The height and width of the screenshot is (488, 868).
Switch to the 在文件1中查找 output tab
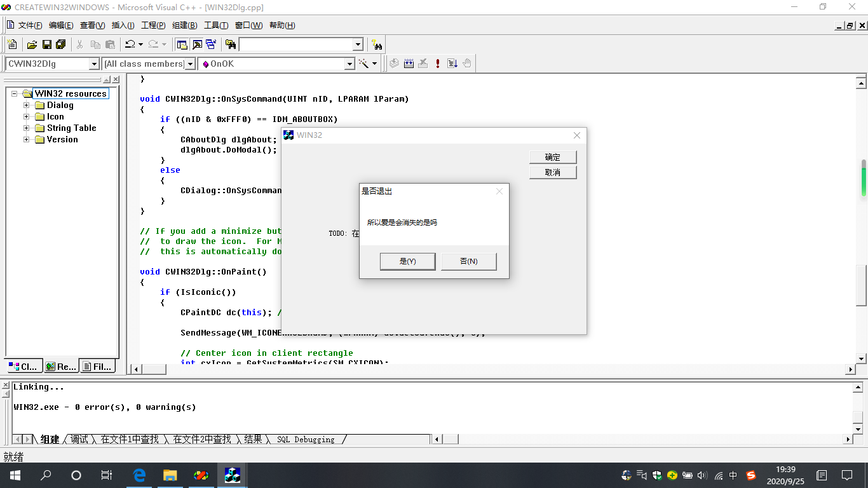[130, 439]
